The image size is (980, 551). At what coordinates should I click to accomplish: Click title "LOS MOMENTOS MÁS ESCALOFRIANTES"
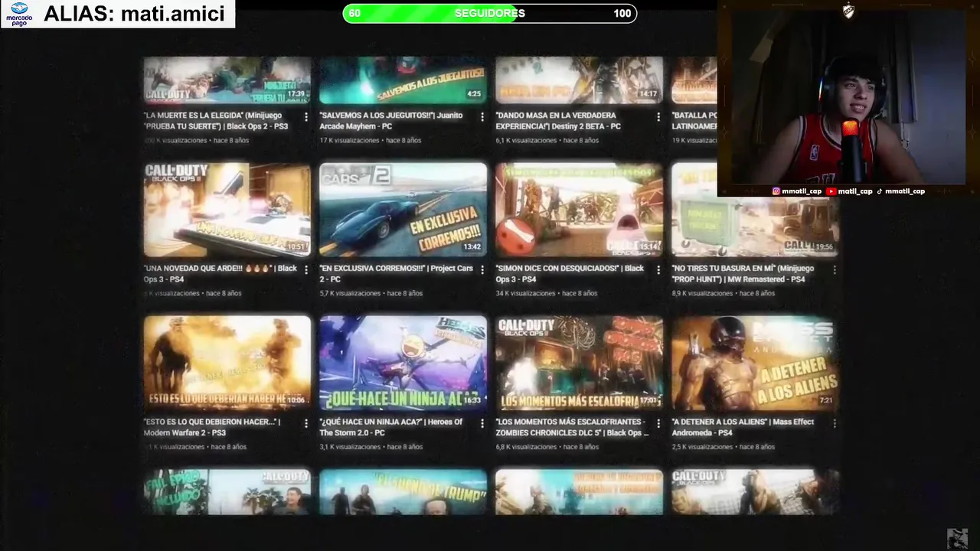[x=572, y=427]
